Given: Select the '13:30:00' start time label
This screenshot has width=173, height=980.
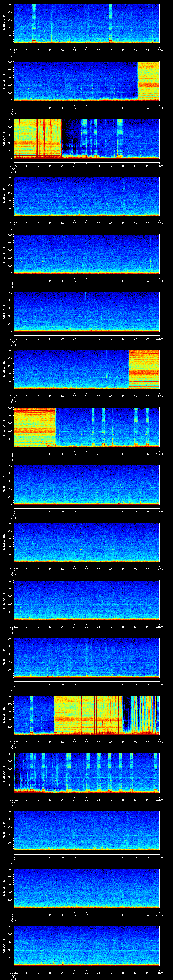Looking at the screenshot, I should pos(13,972).
